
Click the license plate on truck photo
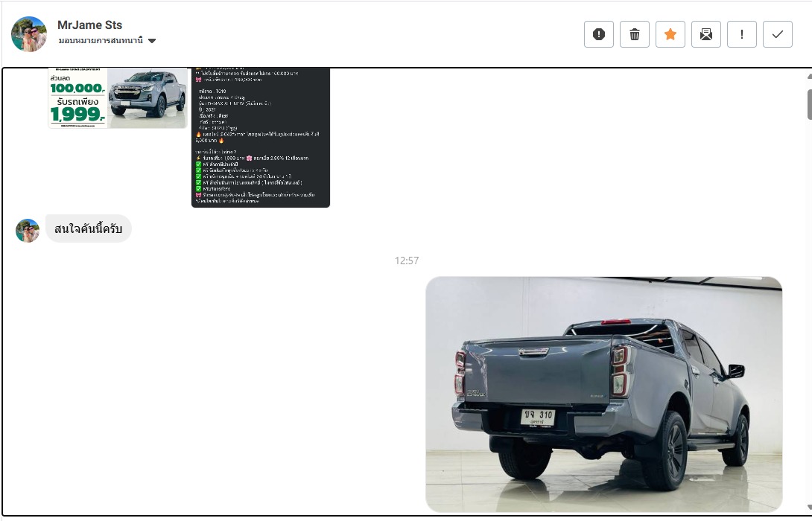(x=537, y=417)
